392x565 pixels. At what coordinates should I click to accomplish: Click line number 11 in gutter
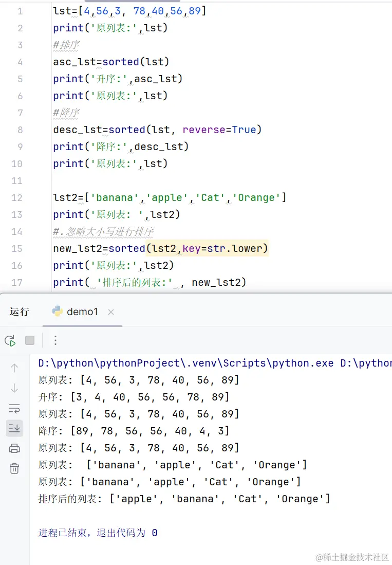[x=17, y=180]
